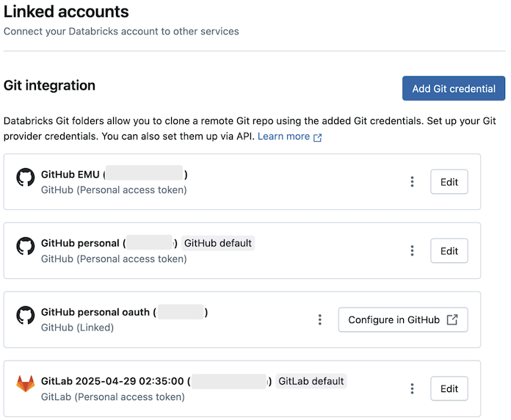The width and height of the screenshot is (511, 420).
Task: Click the GitLab fox logo icon
Action: pyautogui.click(x=26, y=384)
